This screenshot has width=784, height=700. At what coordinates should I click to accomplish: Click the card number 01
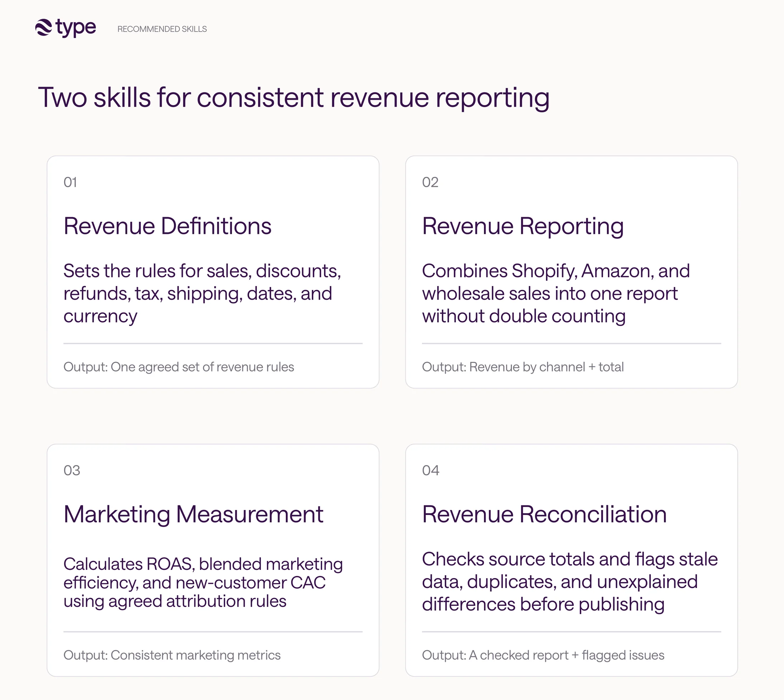[x=70, y=182]
